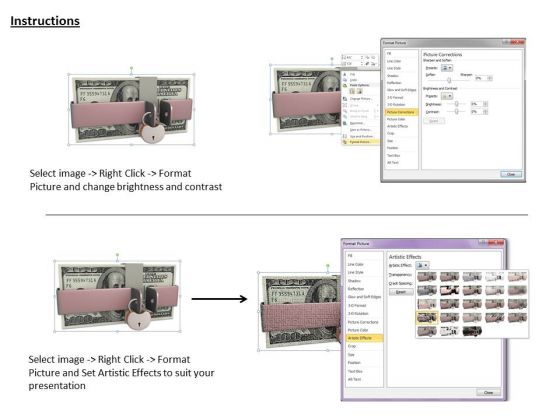Select highlighted Artistic Effects in lower dialog
The height and width of the screenshot is (420, 560).
365,338
